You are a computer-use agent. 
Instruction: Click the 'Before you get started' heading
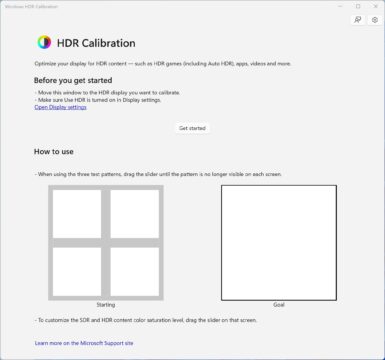pyautogui.click(x=73, y=80)
